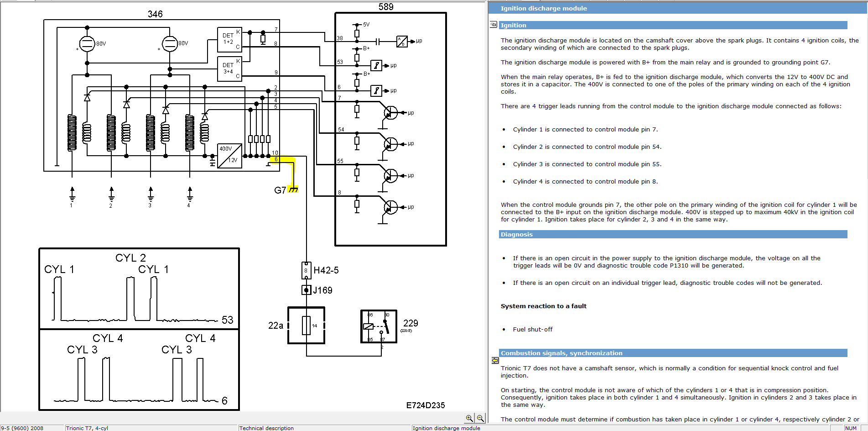Click the Cylinder 2 control module pin 54 bullet

pyautogui.click(x=587, y=147)
